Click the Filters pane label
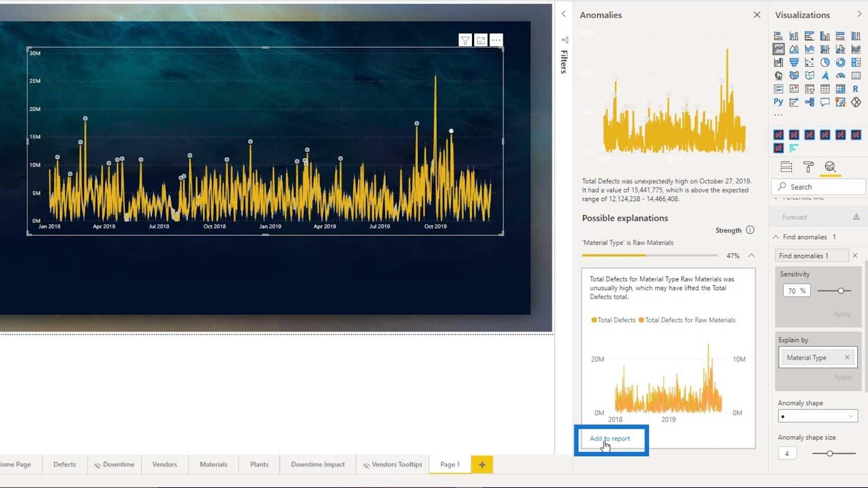 click(564, 62)
